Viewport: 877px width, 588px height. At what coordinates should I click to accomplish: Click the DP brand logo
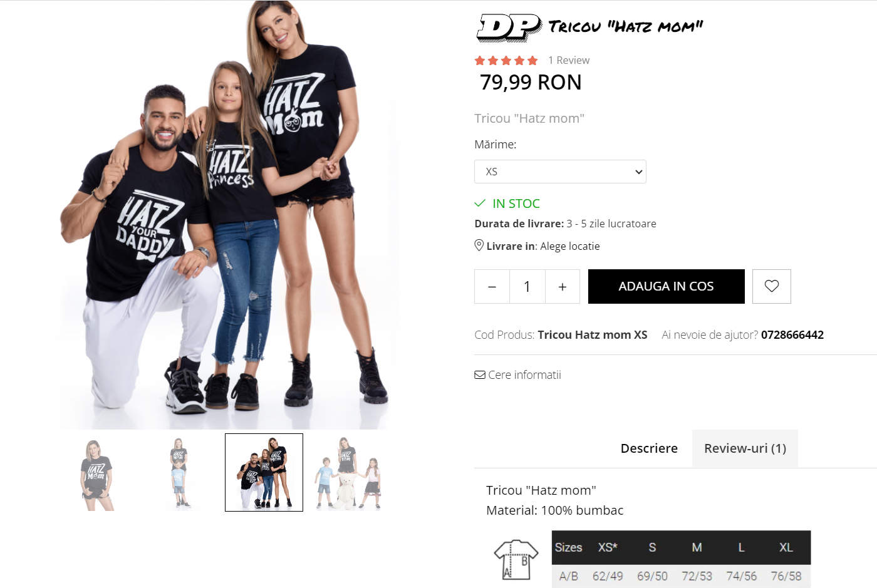(x=509, y=28)
